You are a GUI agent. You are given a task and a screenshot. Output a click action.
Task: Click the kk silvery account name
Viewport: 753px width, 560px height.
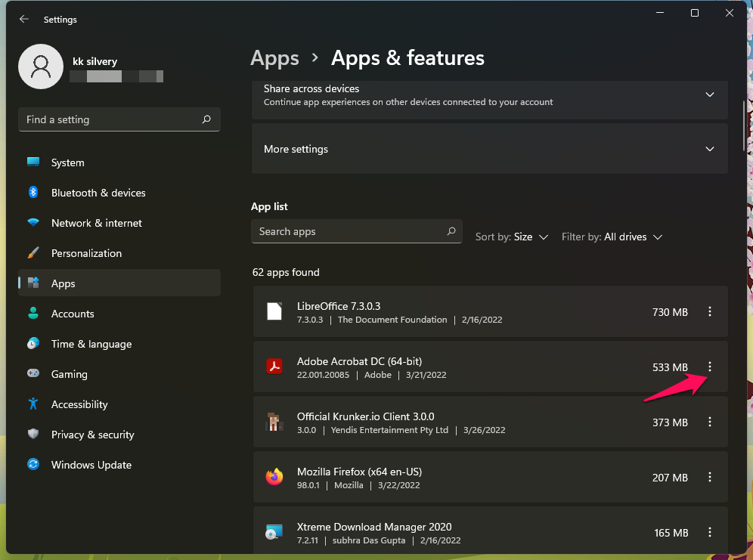(x=95, y=61)
